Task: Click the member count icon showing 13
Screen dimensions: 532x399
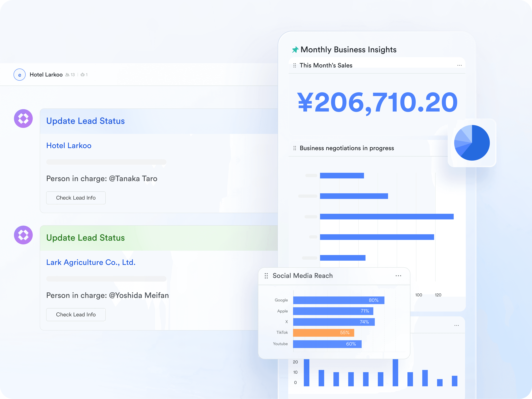Action: [68, 75]
